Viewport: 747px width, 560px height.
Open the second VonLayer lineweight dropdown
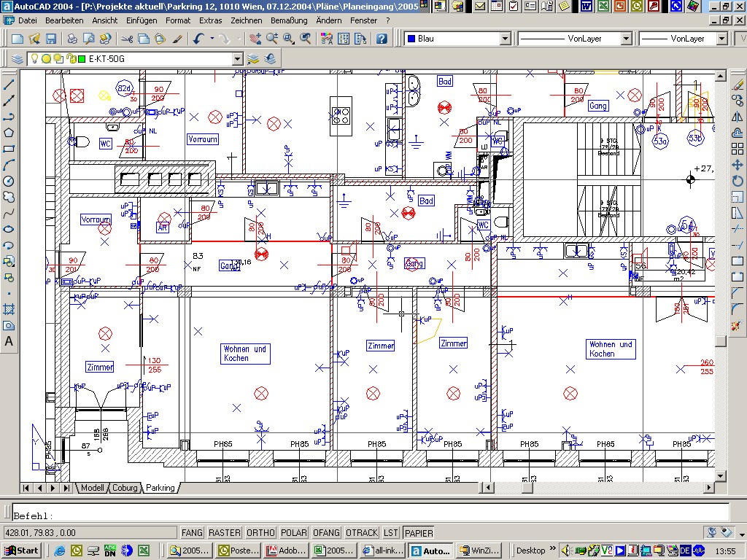[x=722, y=39]
